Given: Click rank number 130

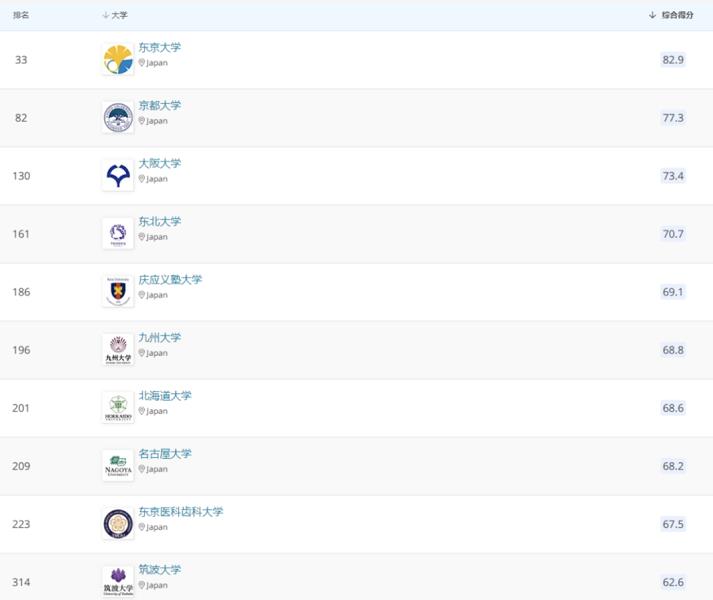Looking at the screenshot, I should pos(21,176).
